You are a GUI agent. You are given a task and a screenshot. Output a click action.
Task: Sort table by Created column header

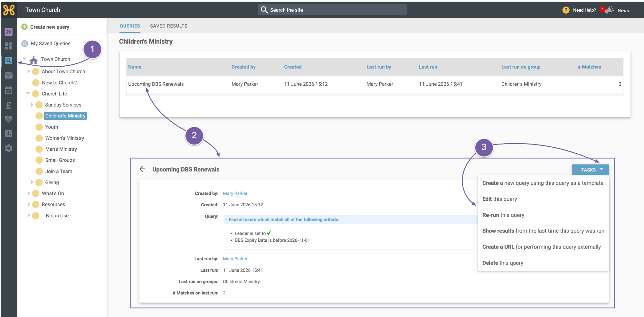coord(293,67)
